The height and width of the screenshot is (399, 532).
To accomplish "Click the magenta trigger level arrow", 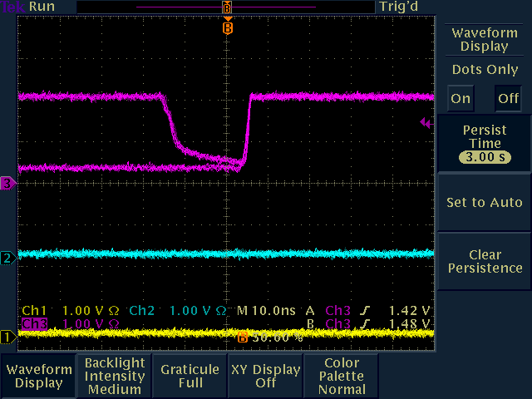I will coord(426,123).
